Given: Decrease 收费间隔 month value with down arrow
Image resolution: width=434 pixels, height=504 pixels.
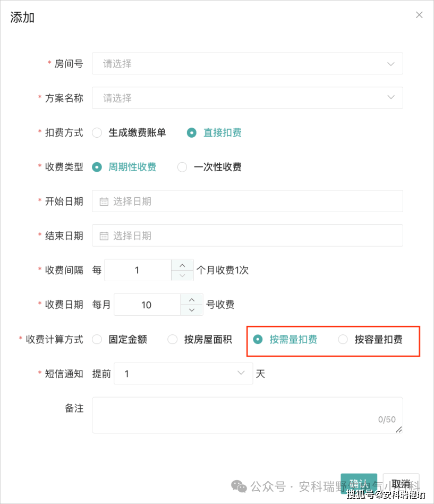Looking at the screenshot, I should click(182, 275).
